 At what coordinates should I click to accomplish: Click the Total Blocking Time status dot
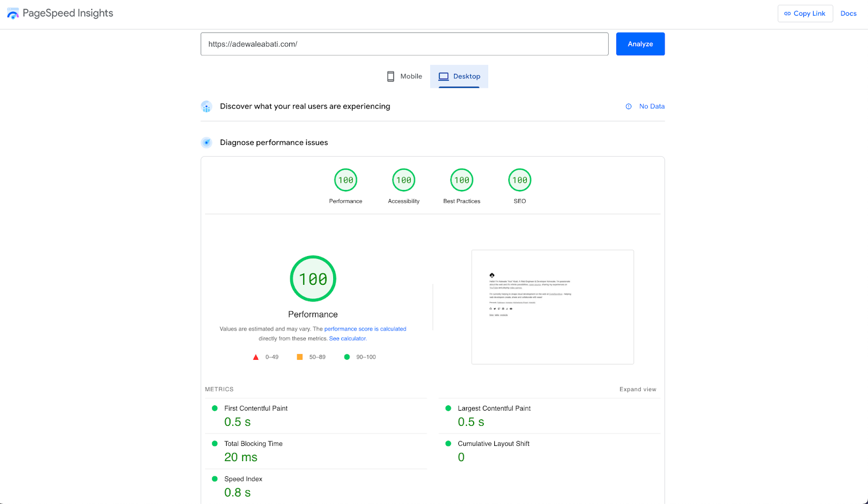pos(214,443)
